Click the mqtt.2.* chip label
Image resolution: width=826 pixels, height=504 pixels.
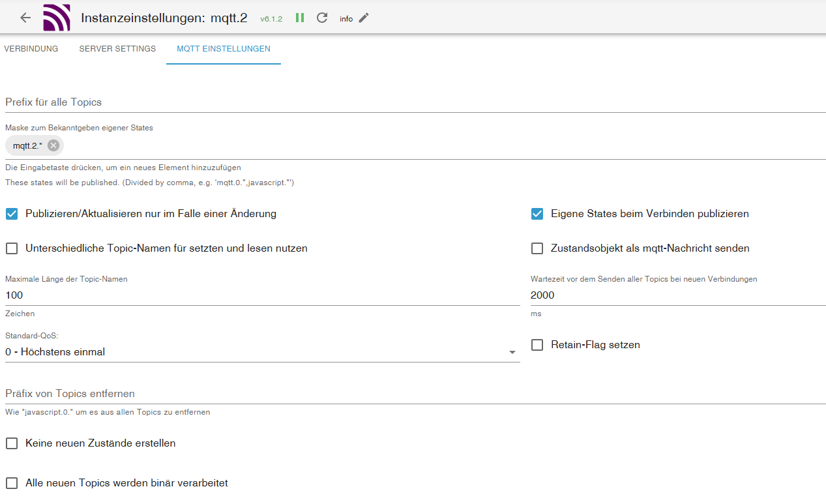click(x=27, y=145)
